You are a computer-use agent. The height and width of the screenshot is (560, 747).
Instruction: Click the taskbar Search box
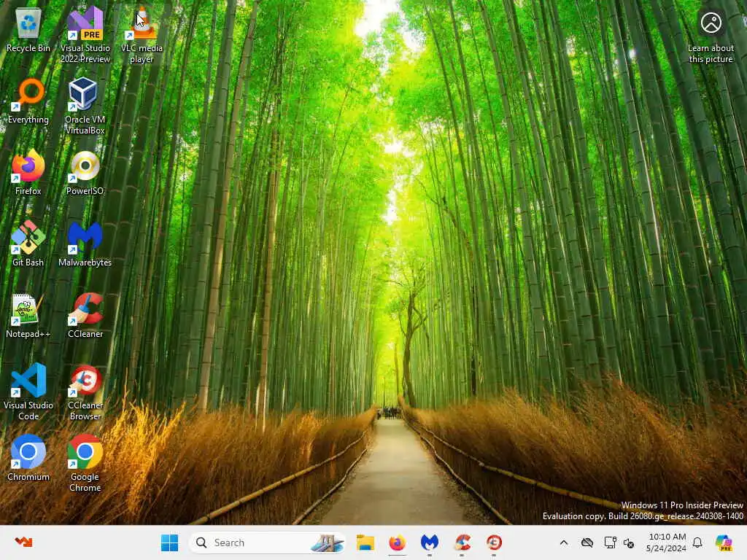tap(268, 542)
